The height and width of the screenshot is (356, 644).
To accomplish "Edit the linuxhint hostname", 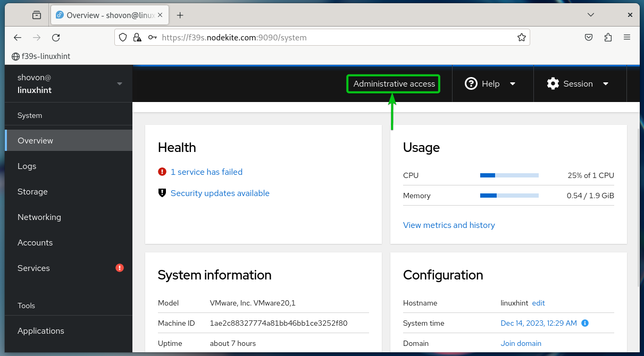I will coord(538,303).
